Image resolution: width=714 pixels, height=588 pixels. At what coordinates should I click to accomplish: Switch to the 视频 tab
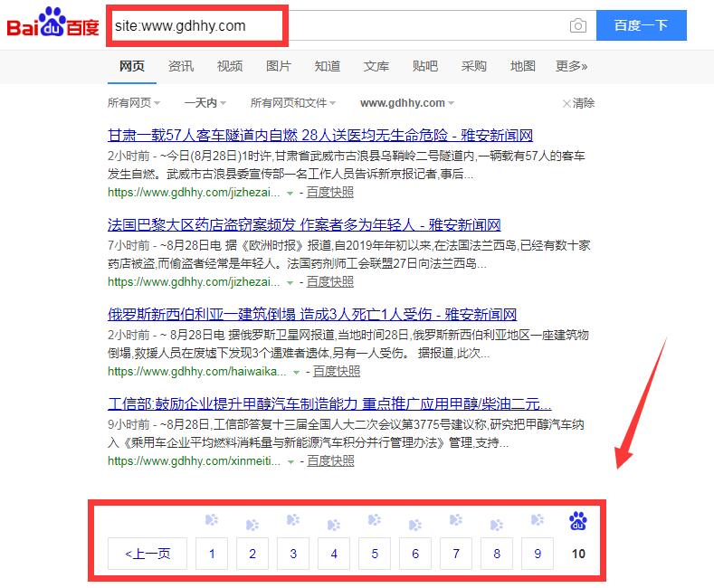point(230,66)
